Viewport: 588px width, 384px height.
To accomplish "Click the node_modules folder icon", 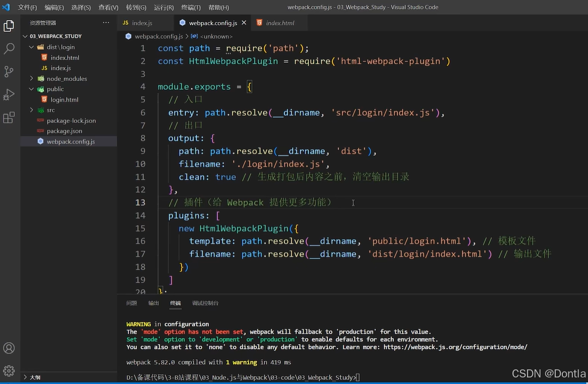I will (x=41, y=79).
